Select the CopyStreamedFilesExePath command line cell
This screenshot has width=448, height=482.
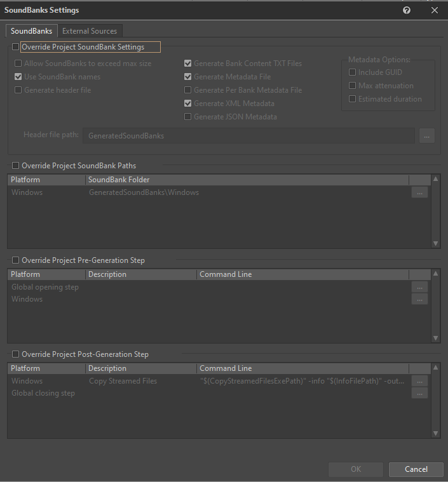[x=302, y=381]
